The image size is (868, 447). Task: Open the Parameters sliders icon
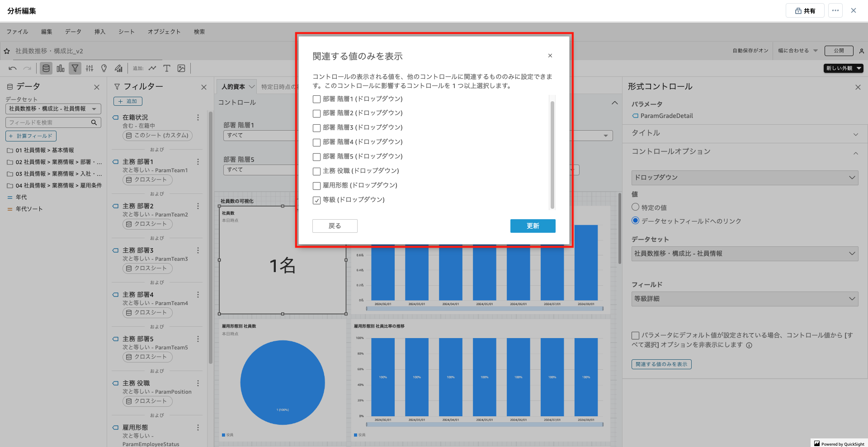pos(90,68)
